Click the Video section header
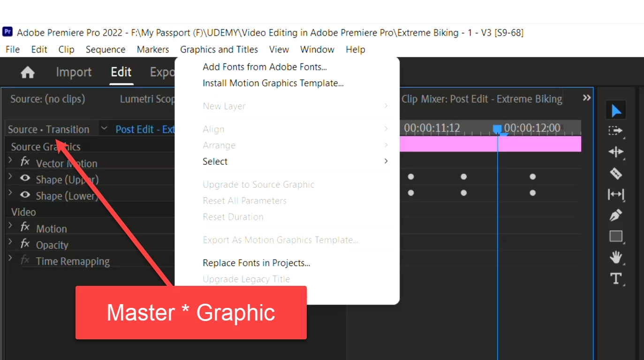Viewport: 644px width, 360px height. [x=23, y=212]
